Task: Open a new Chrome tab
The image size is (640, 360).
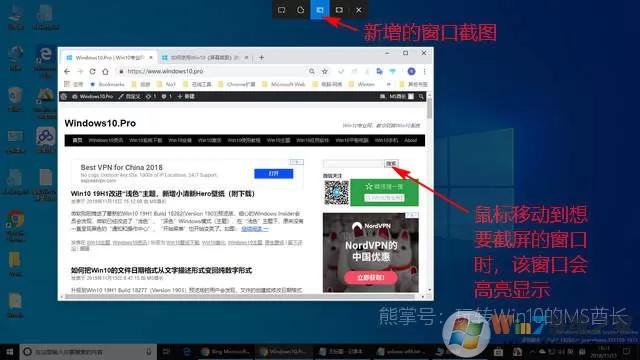Action: tap(262, 58)
